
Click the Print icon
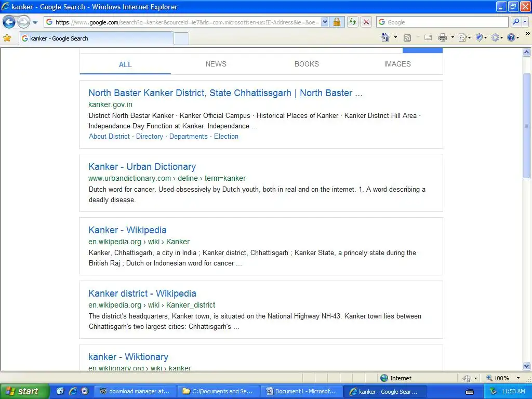tap(443, 37)
